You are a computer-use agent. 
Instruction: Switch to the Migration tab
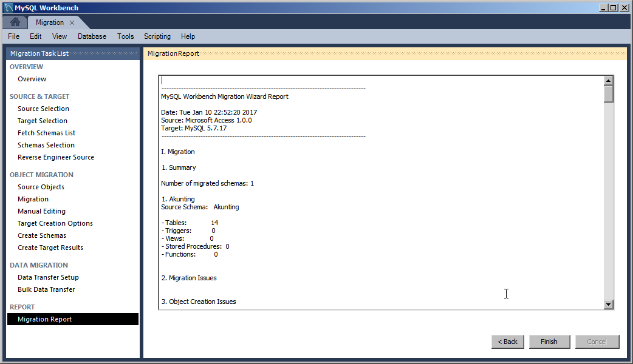click(x=50, y=22)
